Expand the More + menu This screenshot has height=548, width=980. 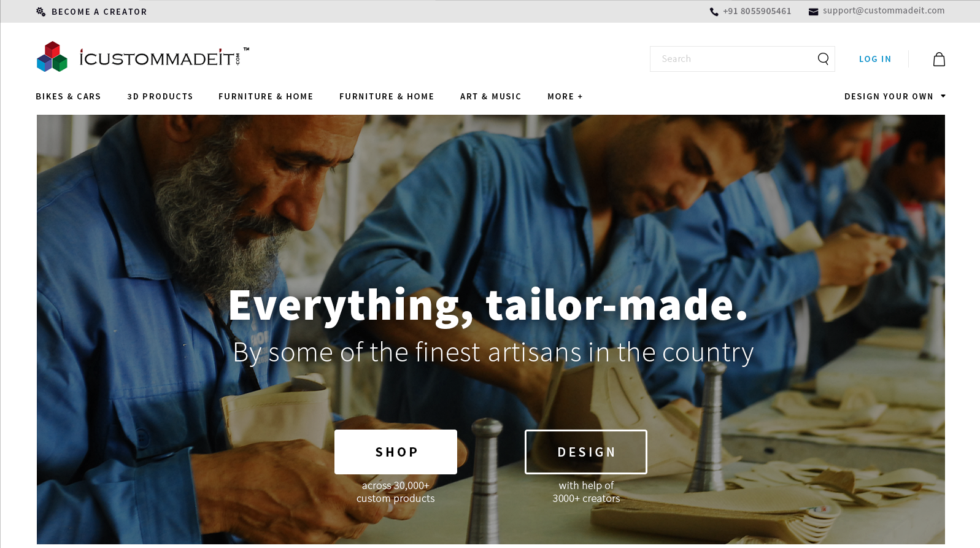(x=565, y=96)
